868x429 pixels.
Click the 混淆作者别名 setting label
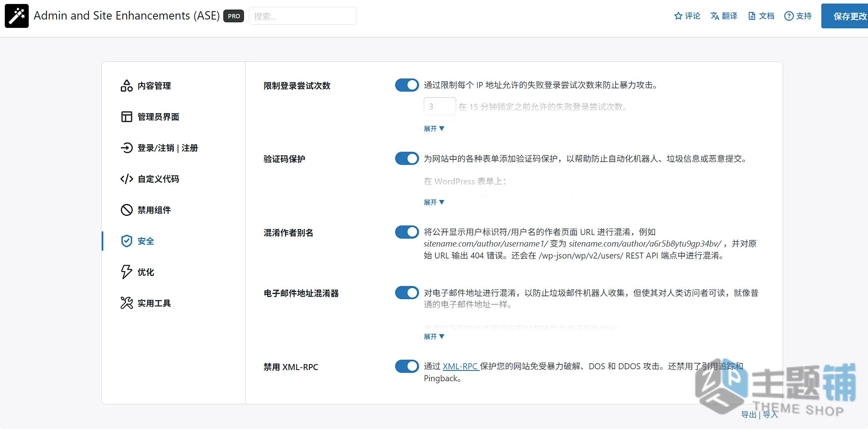[289, 233]
